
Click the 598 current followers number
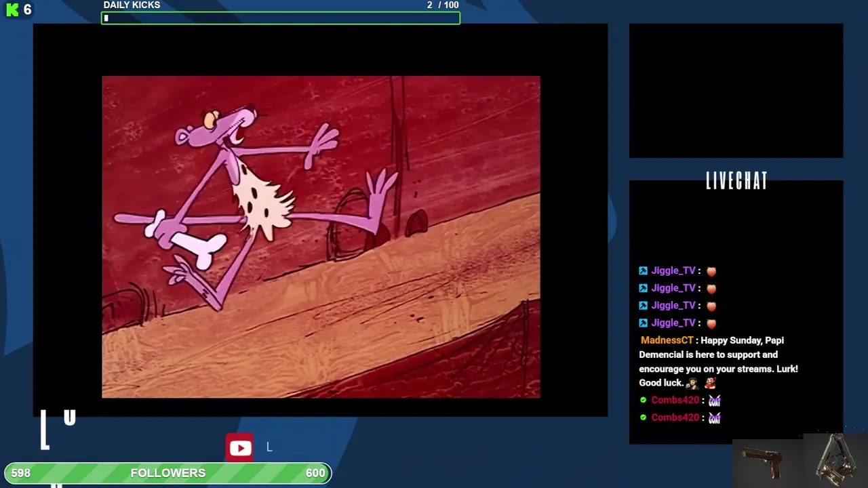point(20,473)
